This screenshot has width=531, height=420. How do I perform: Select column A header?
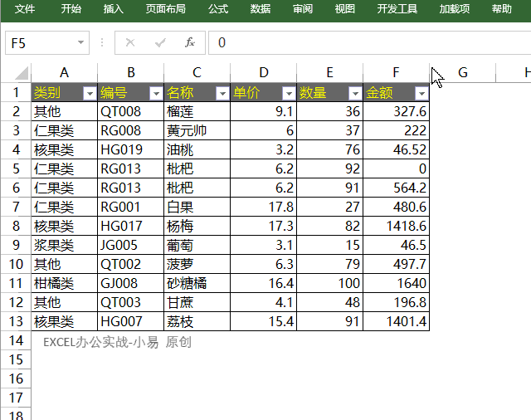(x=65, y=72)
